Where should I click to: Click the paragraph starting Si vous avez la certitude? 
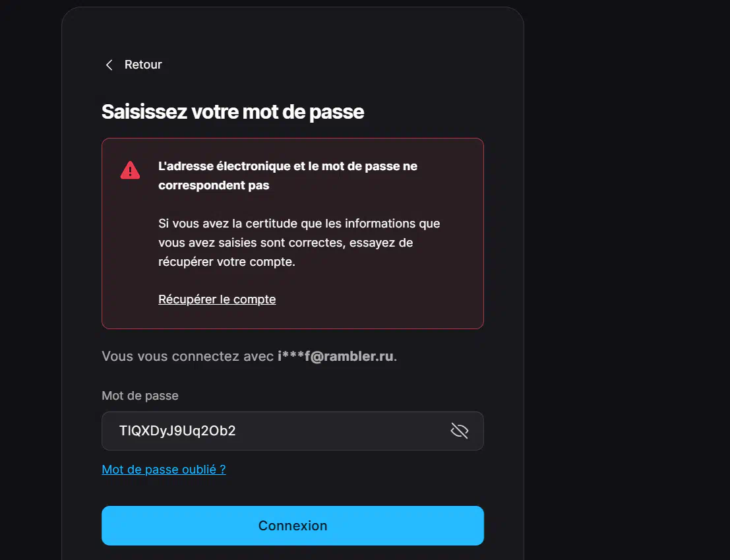(x=299, y=243)
